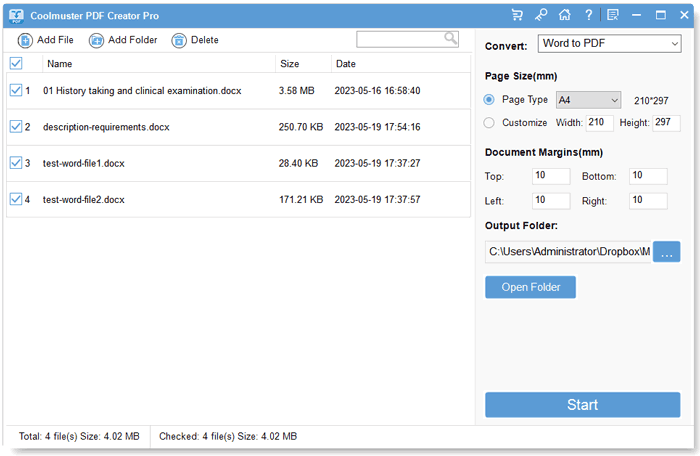This screenshot has width=700, height=456.
Task: Select the test-word-file1.docx file name
Action: (83, 163)
